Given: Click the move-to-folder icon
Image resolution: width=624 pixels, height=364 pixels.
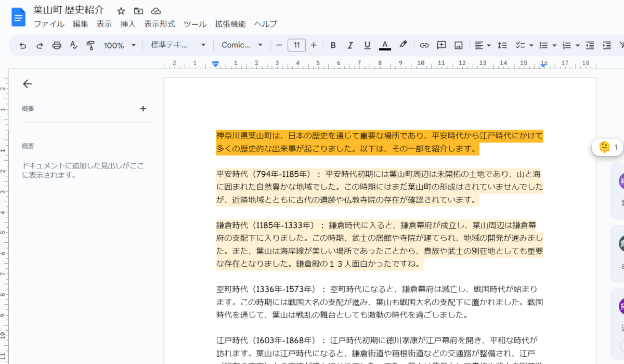Looking at the screenshot, I should pos(138,11).
